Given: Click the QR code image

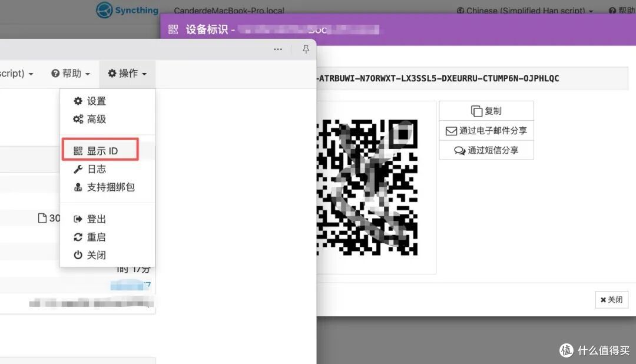Looking at the screenshot, I should [x=367, y=187].
